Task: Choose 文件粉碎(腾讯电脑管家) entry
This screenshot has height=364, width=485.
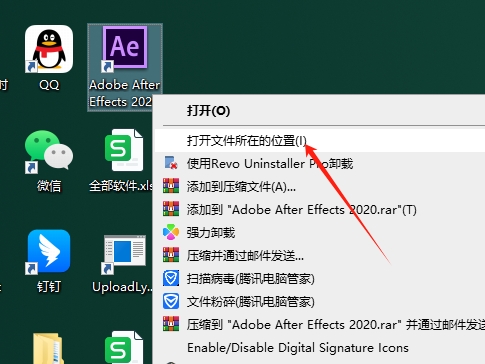Action: click(320, 302)
